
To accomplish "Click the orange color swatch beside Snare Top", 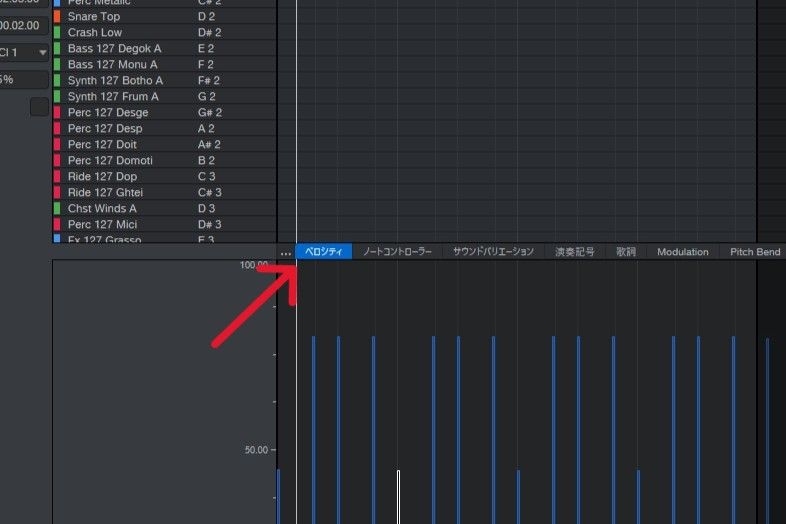I will 57,17.
